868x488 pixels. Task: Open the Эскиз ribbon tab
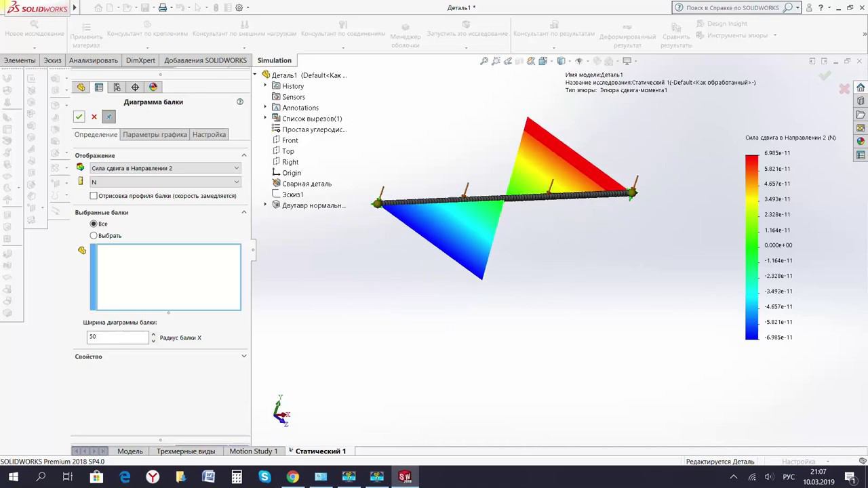pyautogui.click(x=52, y=60)
